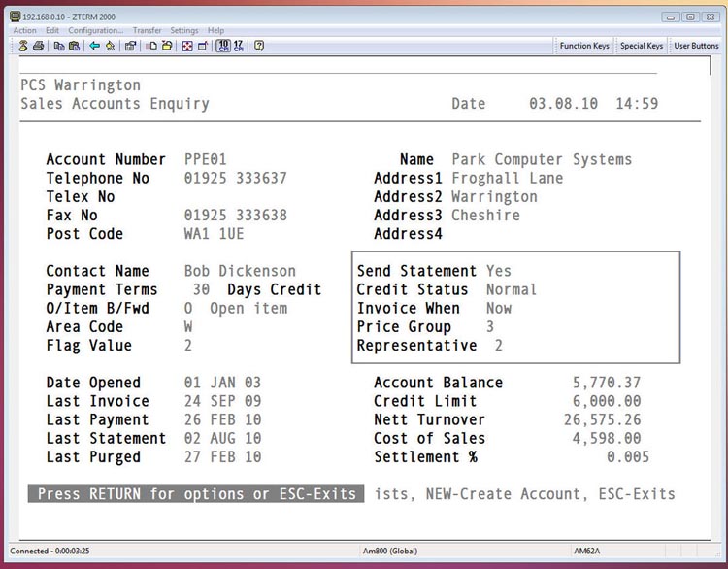Click the blank page transfer icon
The image size is (728, 569).
tap(151, 46)
